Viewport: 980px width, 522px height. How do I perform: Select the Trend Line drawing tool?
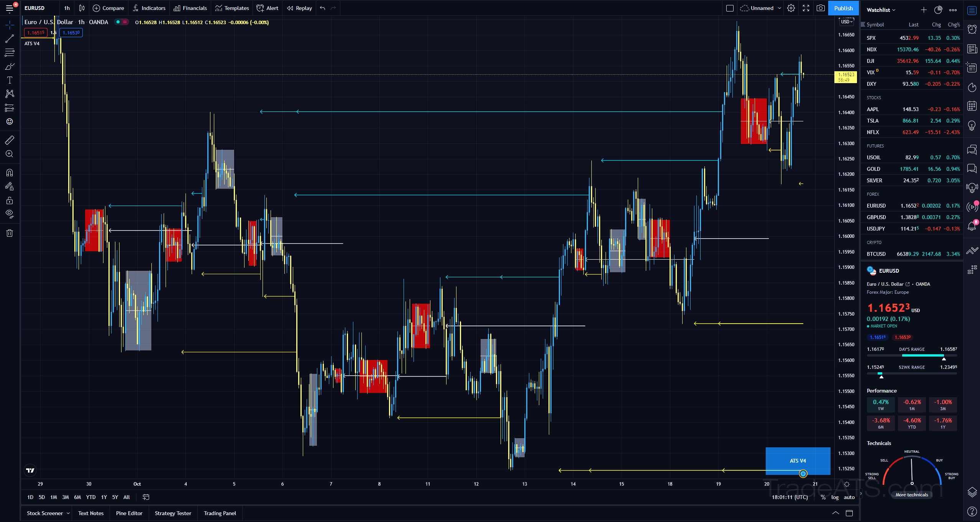tap(10, 39)
